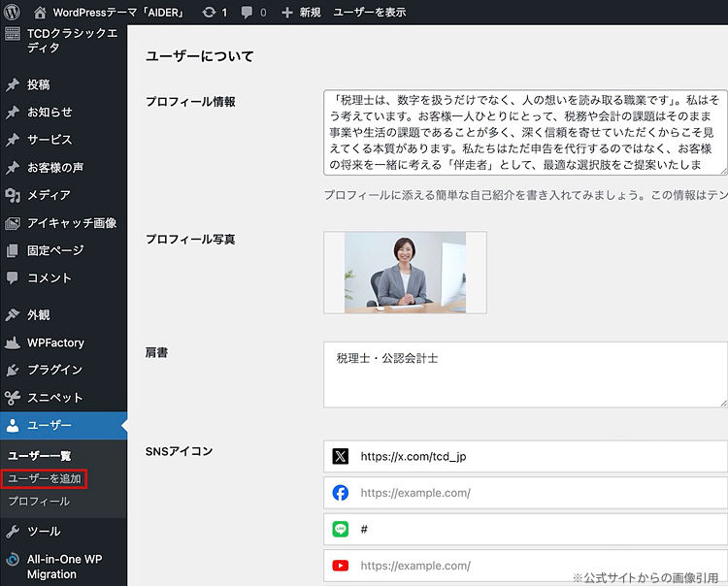Click the ツール wrench icon

(13, 532)
